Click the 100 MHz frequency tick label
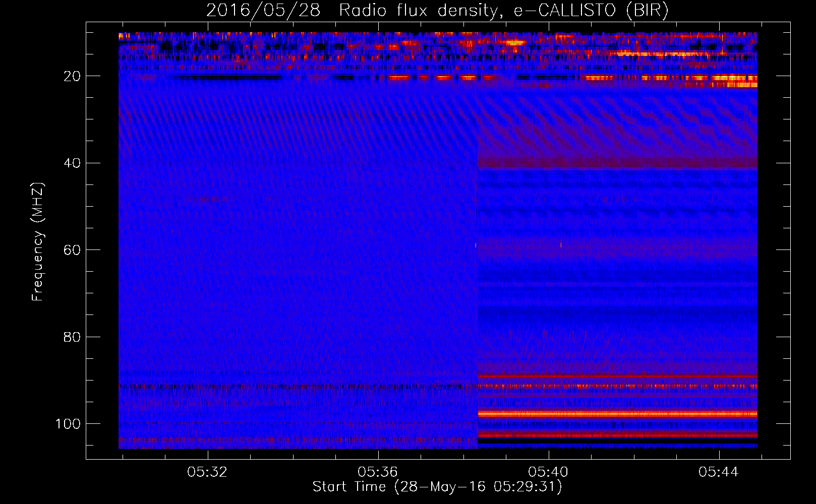The image size is (816, 504). 68,424
